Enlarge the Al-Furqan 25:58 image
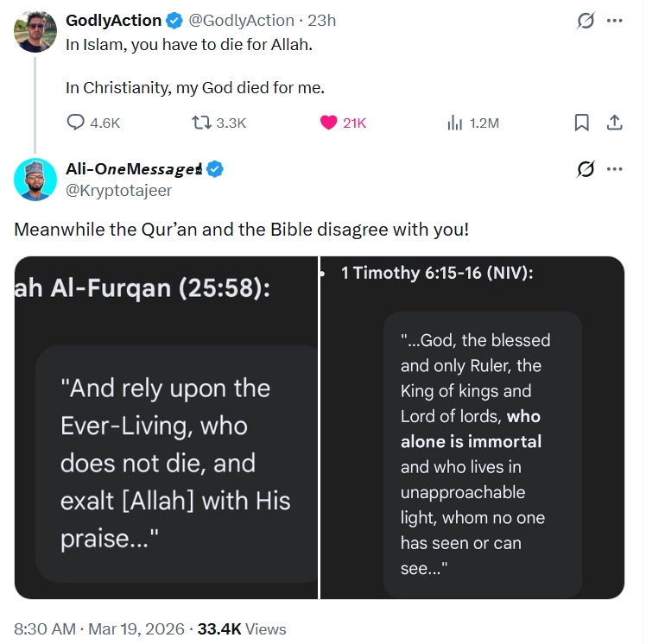 click(166, 427)
